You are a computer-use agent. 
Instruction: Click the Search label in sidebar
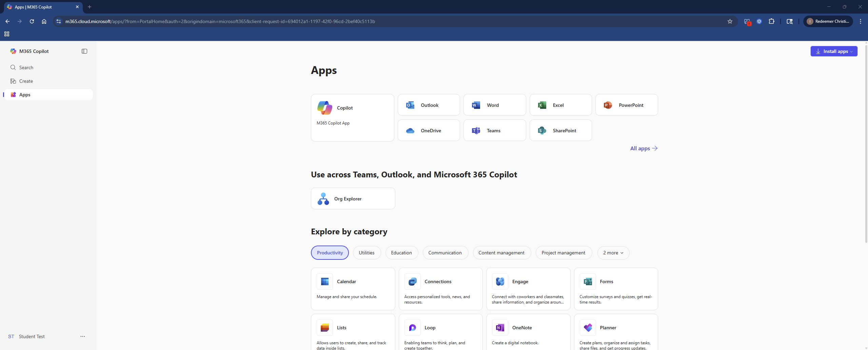[x=26, y=67]
